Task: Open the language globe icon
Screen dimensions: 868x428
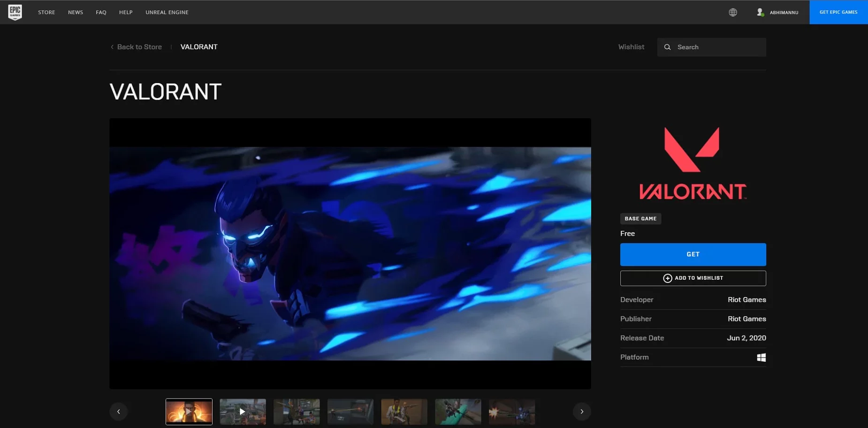Action: pos(733,12)
